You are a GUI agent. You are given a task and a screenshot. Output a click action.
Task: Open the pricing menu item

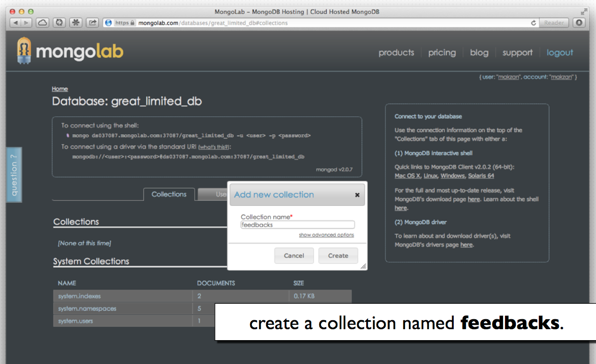coord(442,53)
